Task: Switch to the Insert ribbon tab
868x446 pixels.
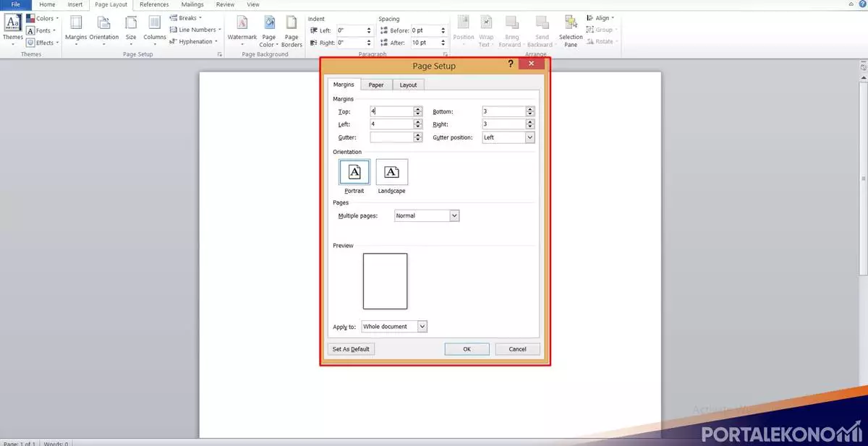Action: [x=75, y=4]
